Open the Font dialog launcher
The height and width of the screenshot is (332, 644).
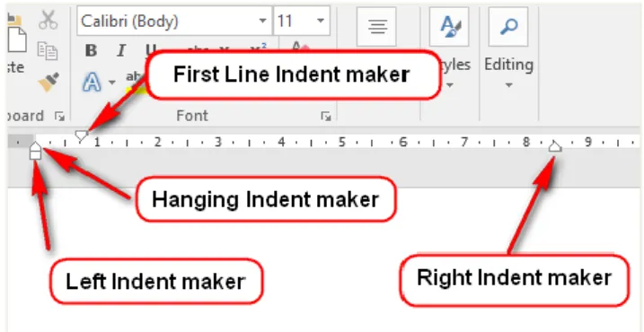point(326,118)
